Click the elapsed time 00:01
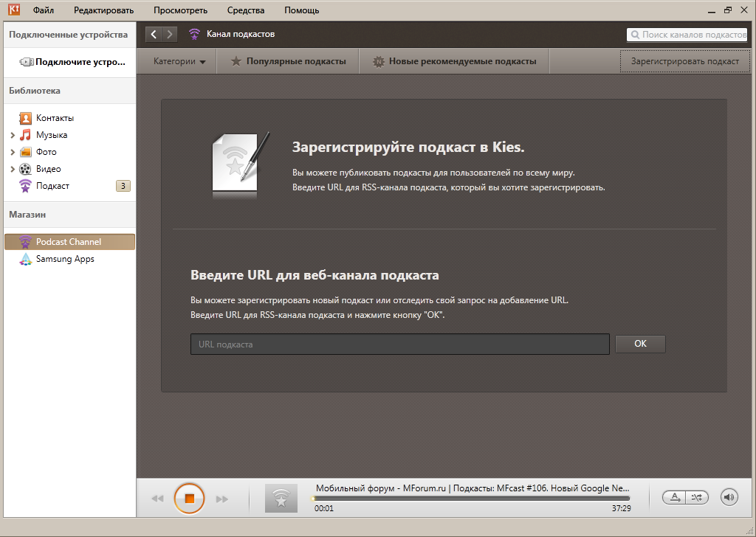Image resolution: width=756 pixels, height=537 pixels. pyautogui.click(x=324, y=508)
